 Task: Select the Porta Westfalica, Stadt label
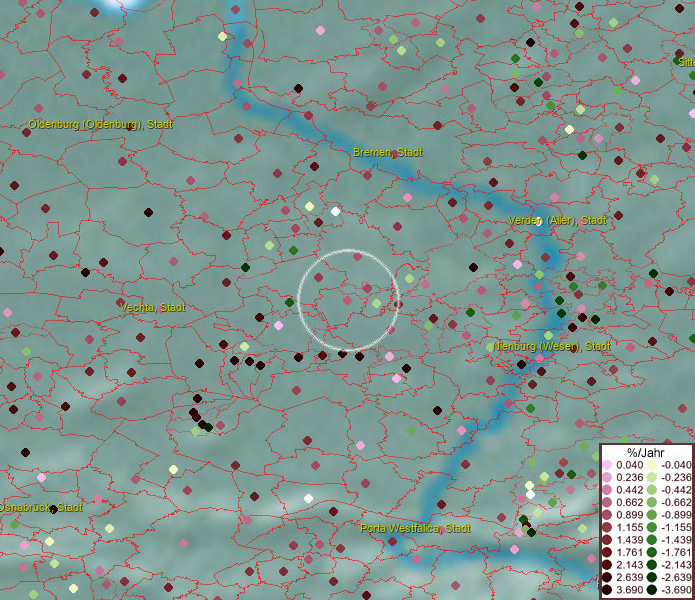point(415,528)
